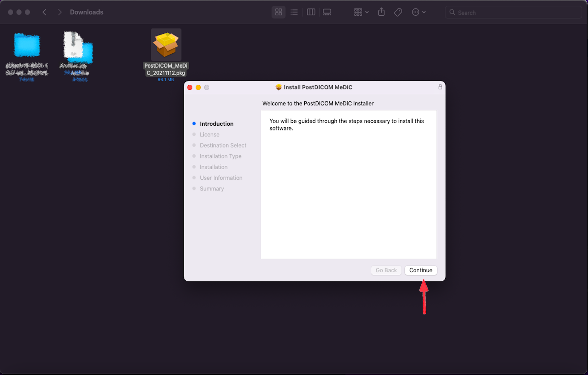Switch Finder to icon view
Viewport: 588px width, 375px height.
click(278, 12)
